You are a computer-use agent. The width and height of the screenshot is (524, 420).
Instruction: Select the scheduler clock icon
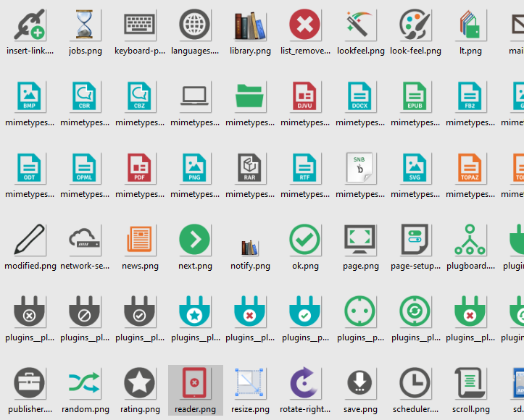(x=415, y=383)
